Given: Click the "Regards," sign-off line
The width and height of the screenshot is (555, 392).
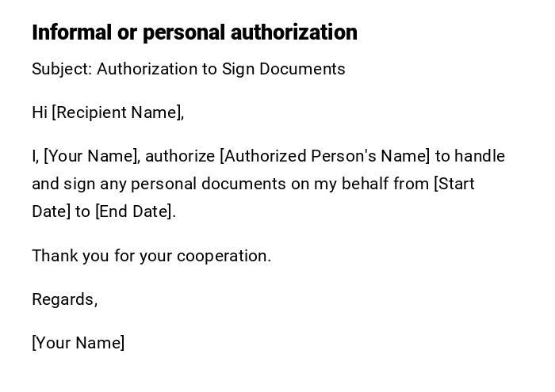Looking at the screenshot, I should (x=64, y=299).
